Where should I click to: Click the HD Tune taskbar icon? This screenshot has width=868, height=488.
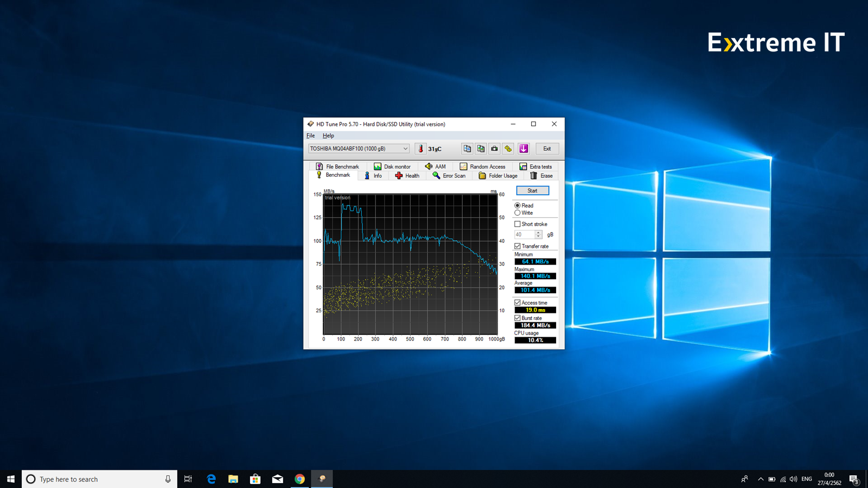pos(322,479)
